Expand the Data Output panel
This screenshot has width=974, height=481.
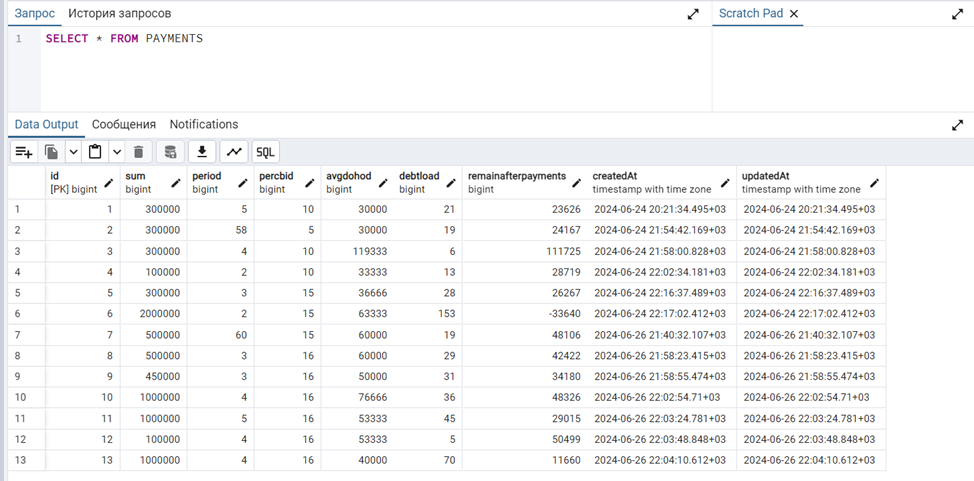[x=957, y=125]
